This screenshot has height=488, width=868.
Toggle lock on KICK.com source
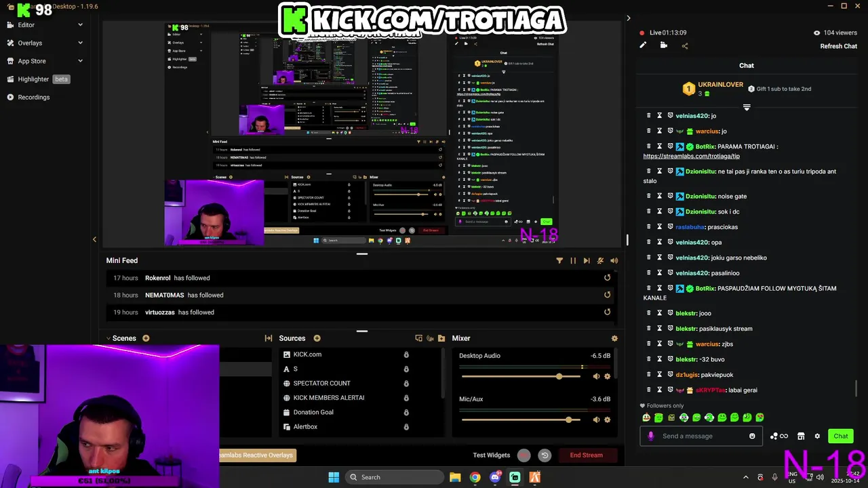coord(406,354)
